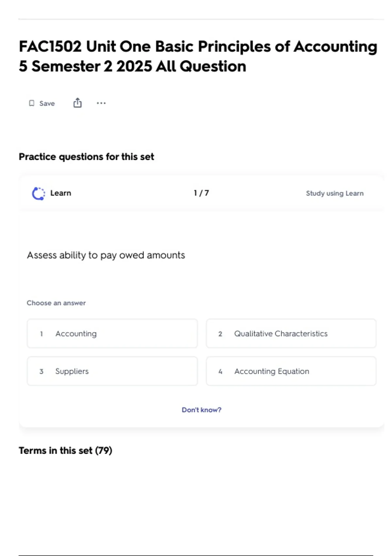Click the Learn mode label

click(61, 193)
